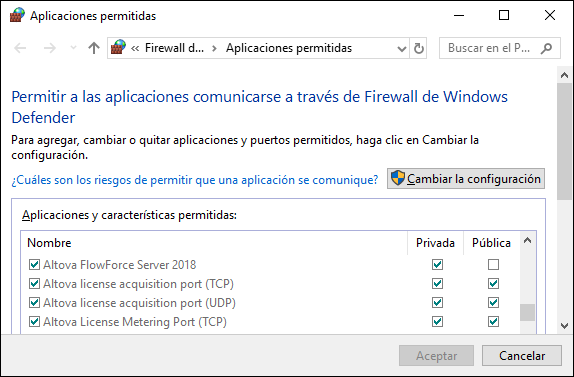Click the applications list scrollbar thumb
Image resolution: width=574 pixels, height=377 pixels.
[x=528, y=312]
